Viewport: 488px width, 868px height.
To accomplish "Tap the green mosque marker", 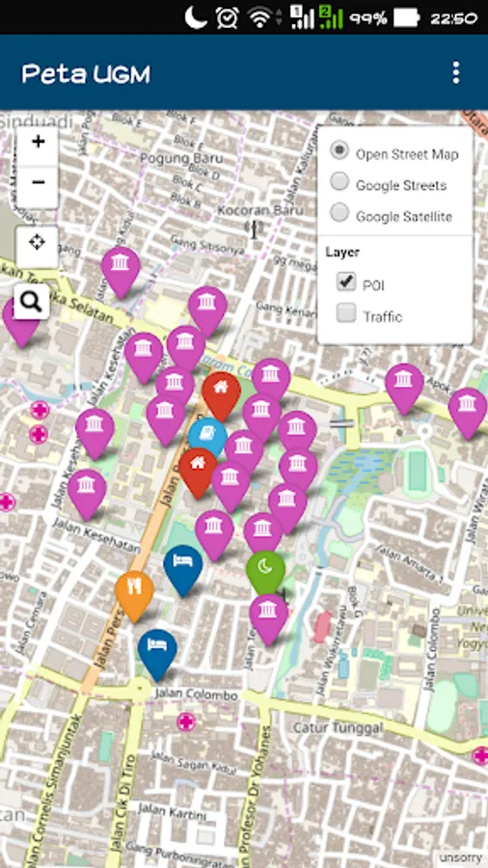I will [265, 574].
